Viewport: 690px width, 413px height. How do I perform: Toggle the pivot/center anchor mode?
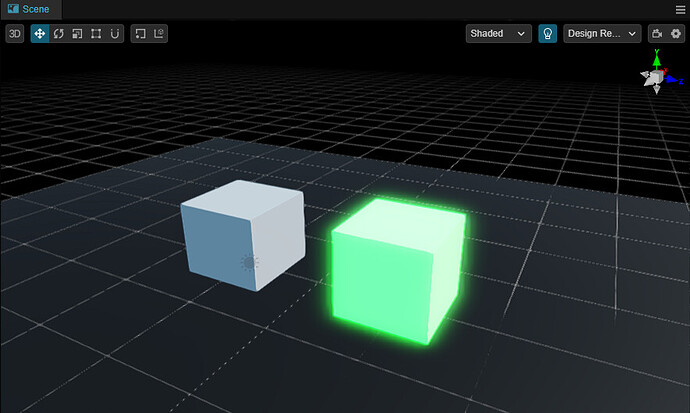click(x=140, y=33)
